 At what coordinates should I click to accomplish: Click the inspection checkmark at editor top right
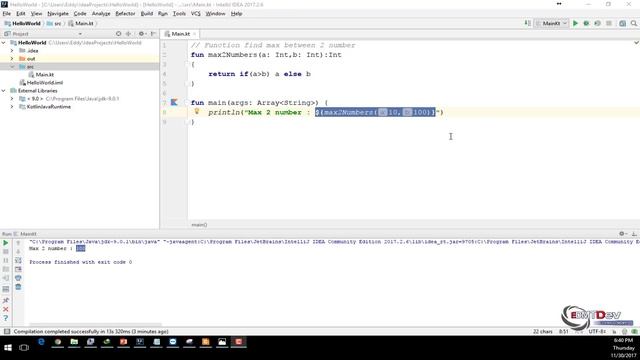(636, 42)
